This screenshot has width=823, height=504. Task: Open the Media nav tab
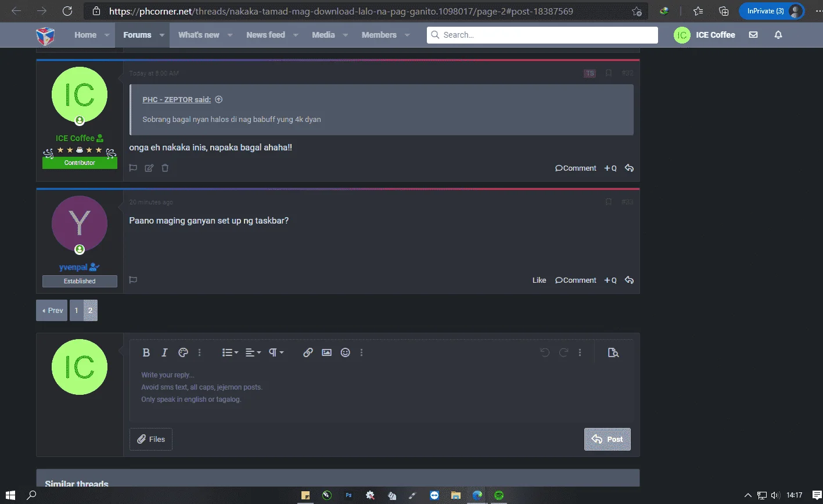(323, 35)
